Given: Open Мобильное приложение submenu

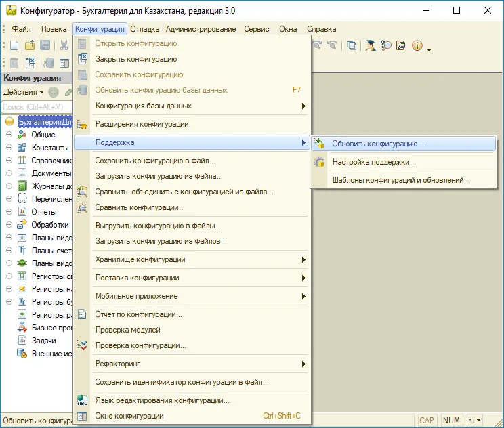Looking at the screenshot, I should click(x=192, y=296).
